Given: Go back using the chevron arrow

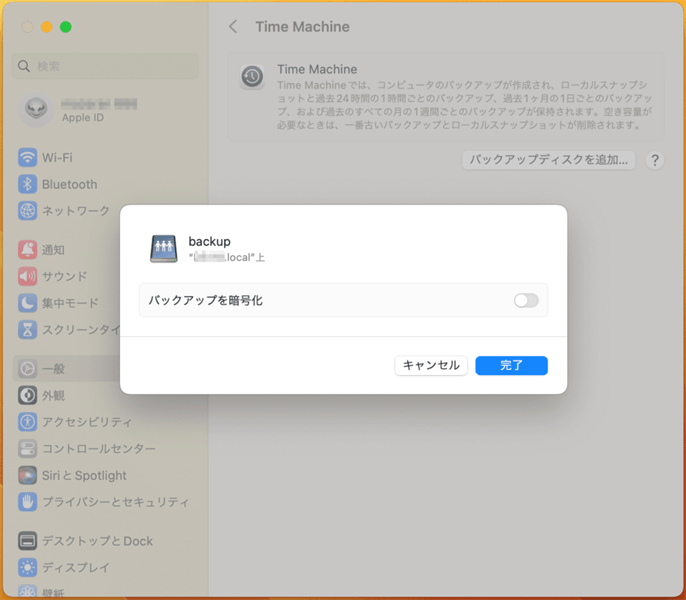Looking at the screenshot, I should click(x=233, y=27).
